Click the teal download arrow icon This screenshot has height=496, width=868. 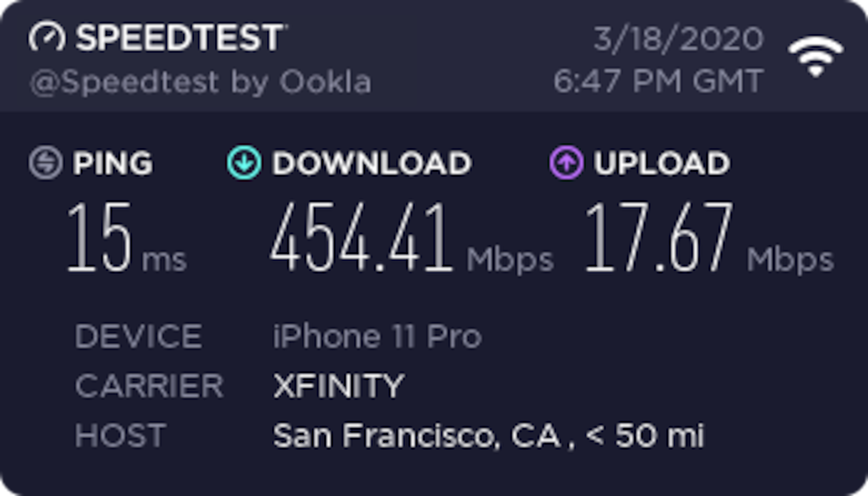[x=244, y=162]
